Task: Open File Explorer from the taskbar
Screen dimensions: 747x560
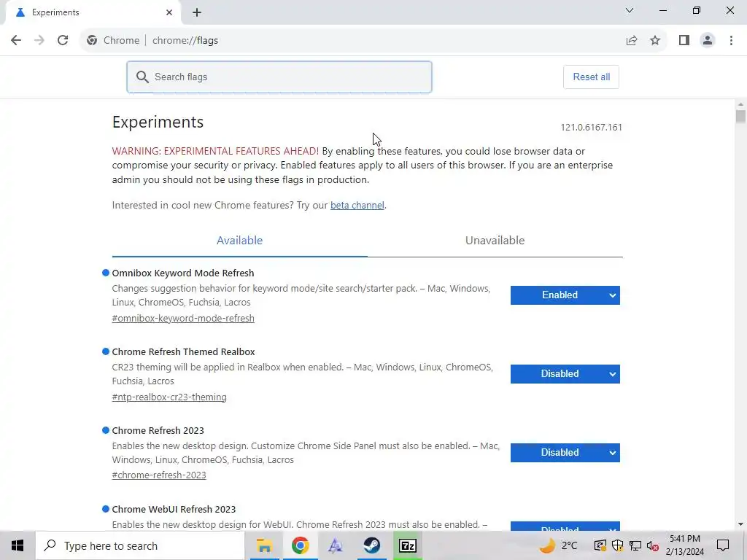Action: tap(264, 545)
